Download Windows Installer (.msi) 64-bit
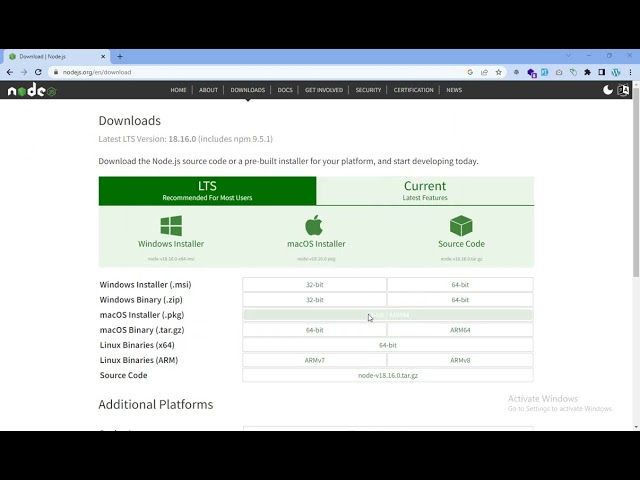Screen dimensions: 640x480 pos(460,284)
